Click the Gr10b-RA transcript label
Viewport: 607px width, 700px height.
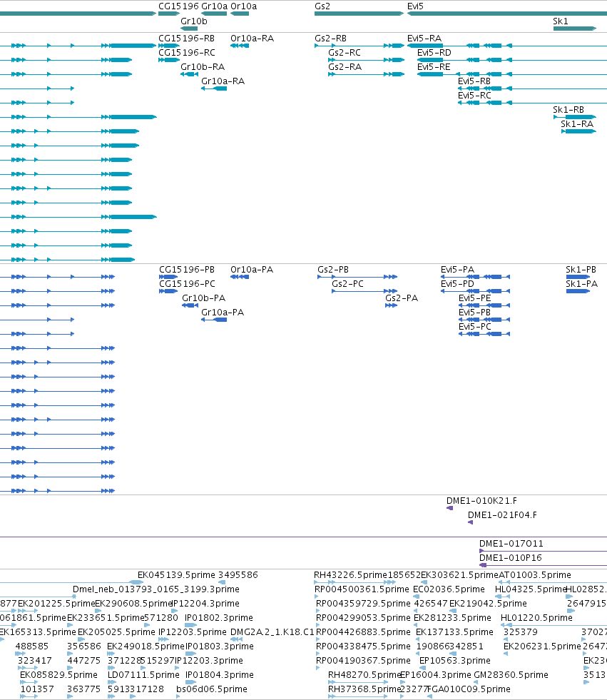203,67
